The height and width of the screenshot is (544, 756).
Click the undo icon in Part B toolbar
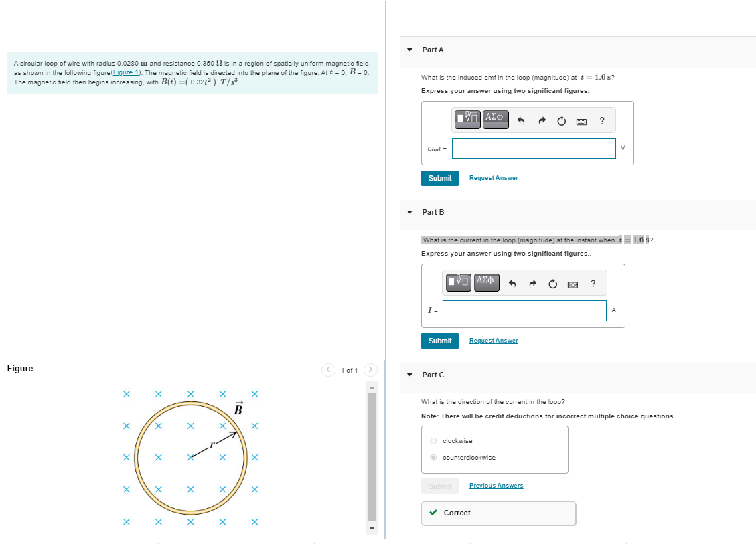point(512,284)
